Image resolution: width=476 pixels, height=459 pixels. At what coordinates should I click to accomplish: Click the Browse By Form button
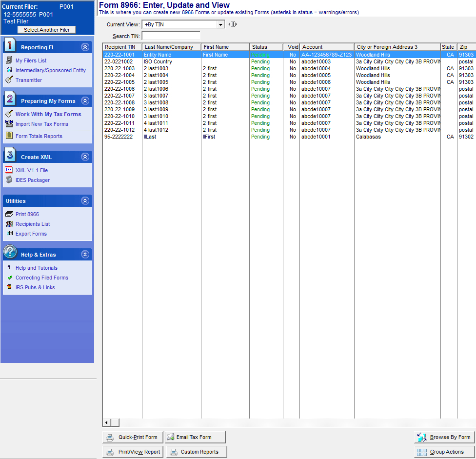click(x=444, y=437)
